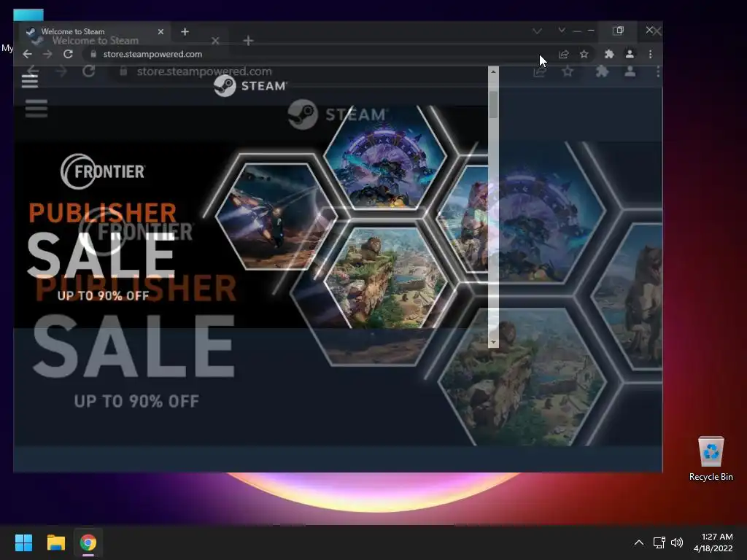The image size is (747, 560).
Task: Click the spaceship hexagon thumbnail
Action: (276, 216)
